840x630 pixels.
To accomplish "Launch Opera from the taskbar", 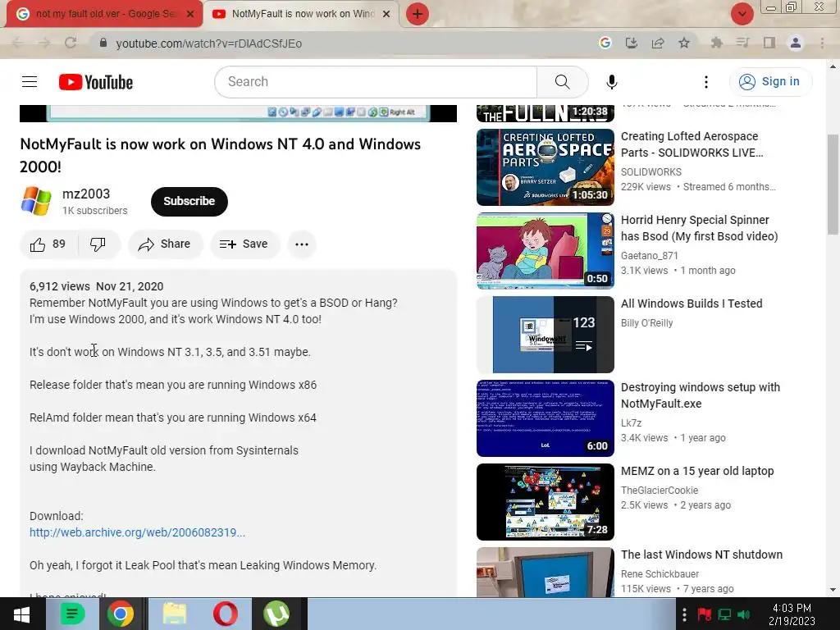I will [x=226, y=614].
